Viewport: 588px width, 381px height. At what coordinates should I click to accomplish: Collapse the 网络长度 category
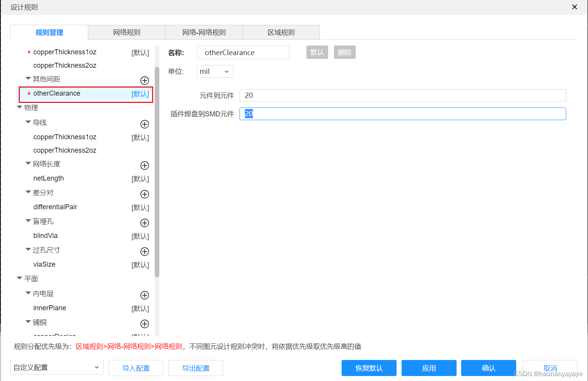[x=28, y=163]
